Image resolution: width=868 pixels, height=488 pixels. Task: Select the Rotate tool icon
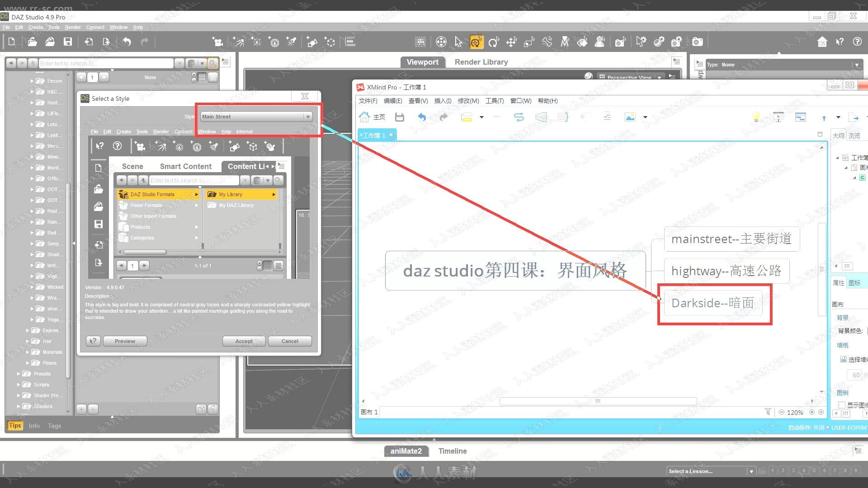tap(494, 42)
